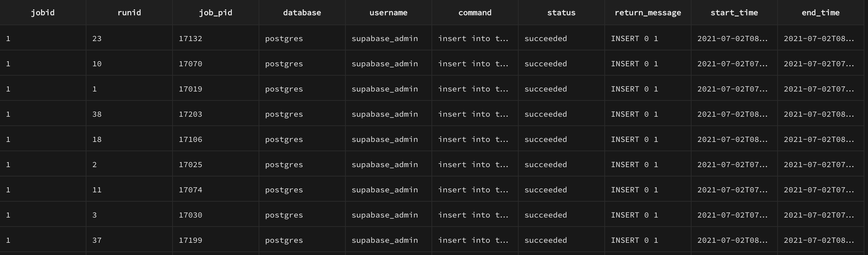
Task: Click the start_time column header
Action: click(734, 13)
